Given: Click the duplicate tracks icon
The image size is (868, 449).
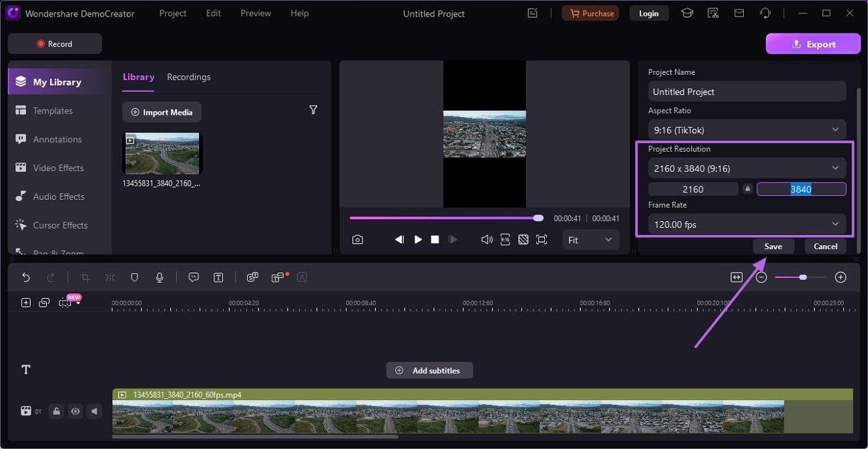Looking at the screenshot, I should [x=44, y=303].
